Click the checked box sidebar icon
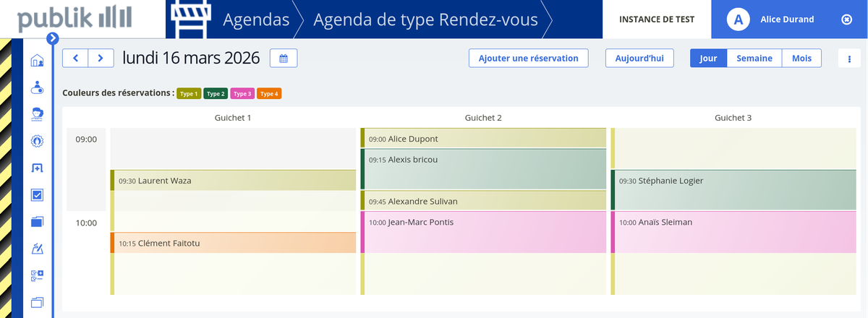The width and height of the screenshot is (868, 318). click(38, 195)
